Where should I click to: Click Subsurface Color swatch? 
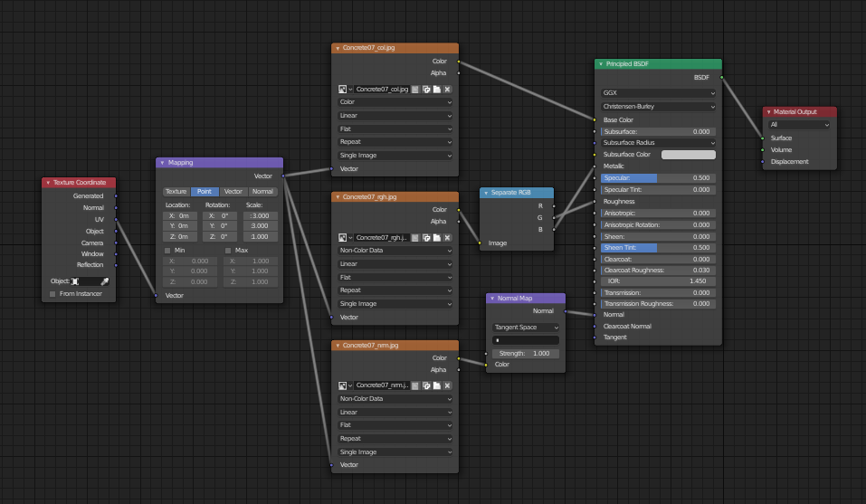[x=688, y=155]
